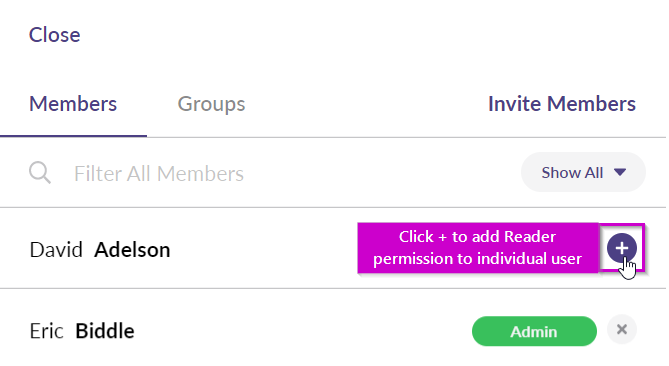The image size is (669, 366).
Task: Open the Invite Members link
Action: click(562, 104)
